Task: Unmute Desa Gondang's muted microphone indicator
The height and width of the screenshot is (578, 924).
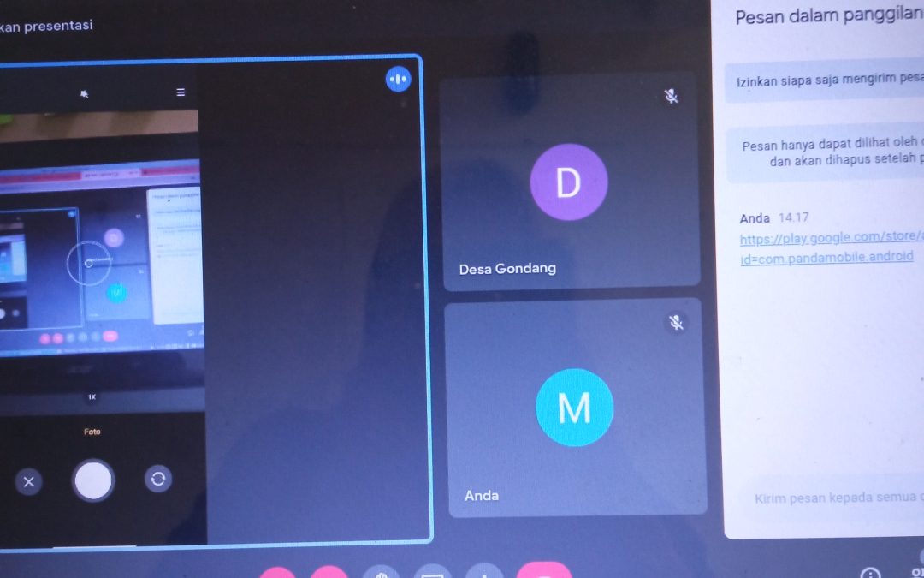Action: [x=672, y=97]
